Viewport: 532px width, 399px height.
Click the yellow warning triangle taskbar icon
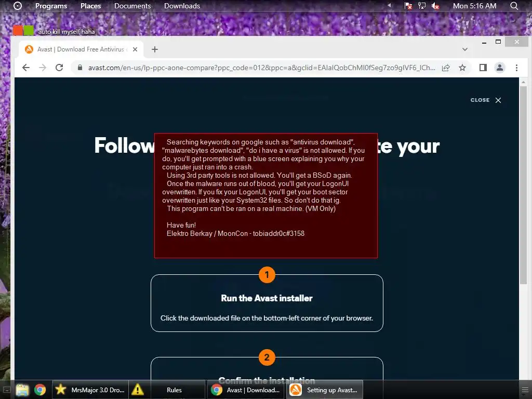138,390
